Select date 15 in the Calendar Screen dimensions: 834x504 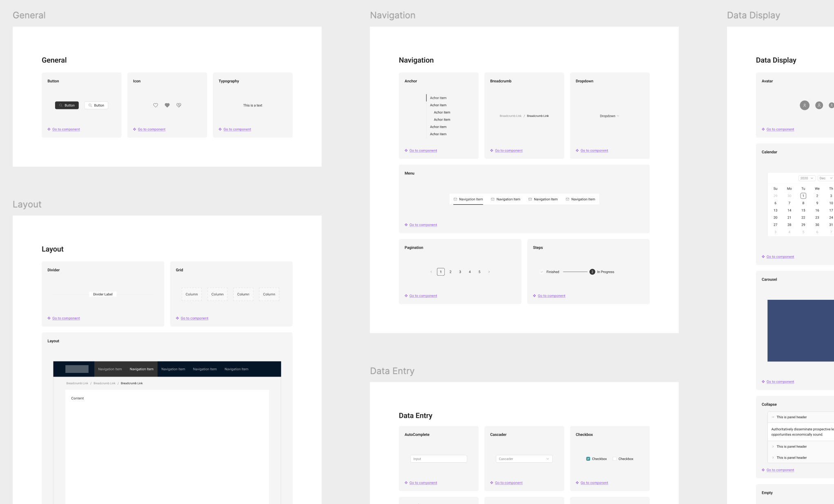pyautogui.click(x=803, y=210)
